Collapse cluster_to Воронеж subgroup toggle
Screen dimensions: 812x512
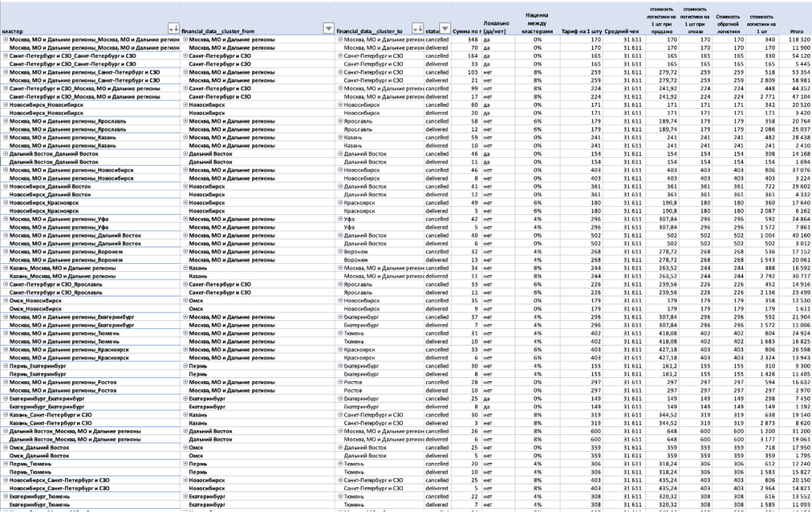click(x=340, y=251)
